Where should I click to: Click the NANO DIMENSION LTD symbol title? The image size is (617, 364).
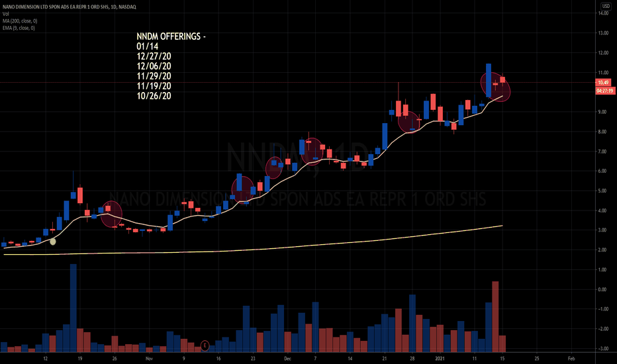(x=70, y=7)
